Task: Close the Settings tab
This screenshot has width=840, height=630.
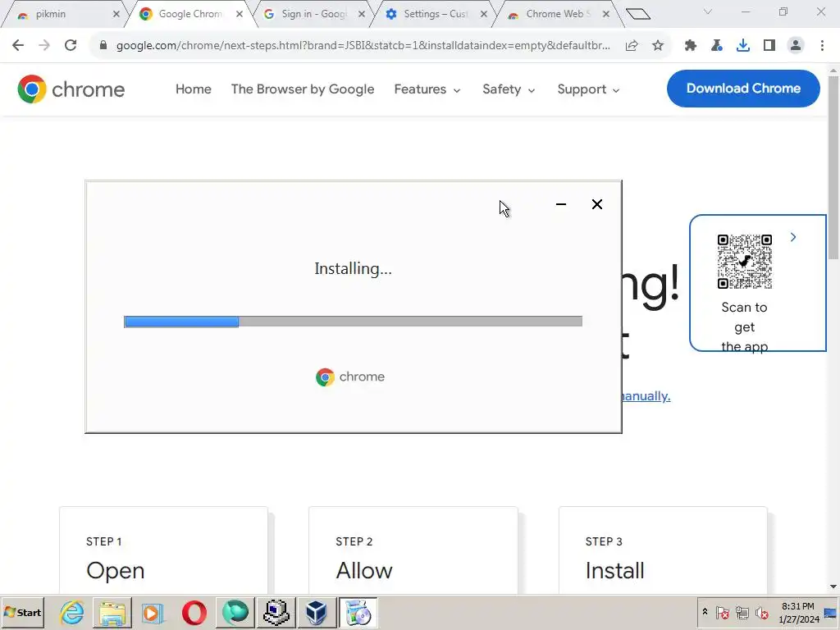Action: point(484,14)
